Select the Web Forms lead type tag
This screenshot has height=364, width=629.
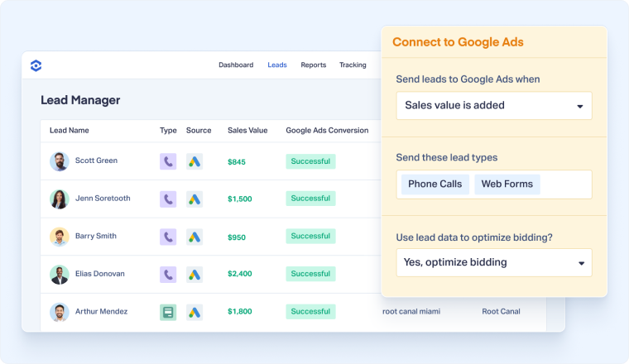coord(507,184)
